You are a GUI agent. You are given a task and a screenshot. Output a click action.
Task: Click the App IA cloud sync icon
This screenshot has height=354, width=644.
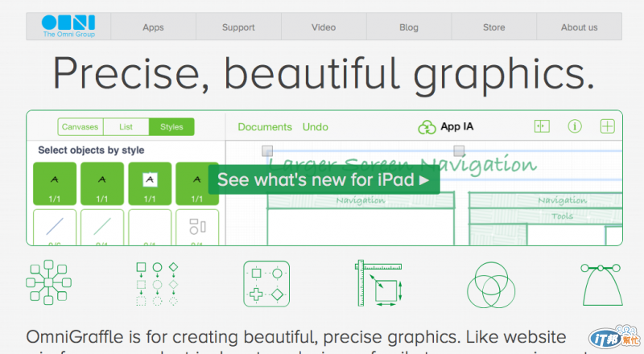pyautogui.click(x=427, y=127)
